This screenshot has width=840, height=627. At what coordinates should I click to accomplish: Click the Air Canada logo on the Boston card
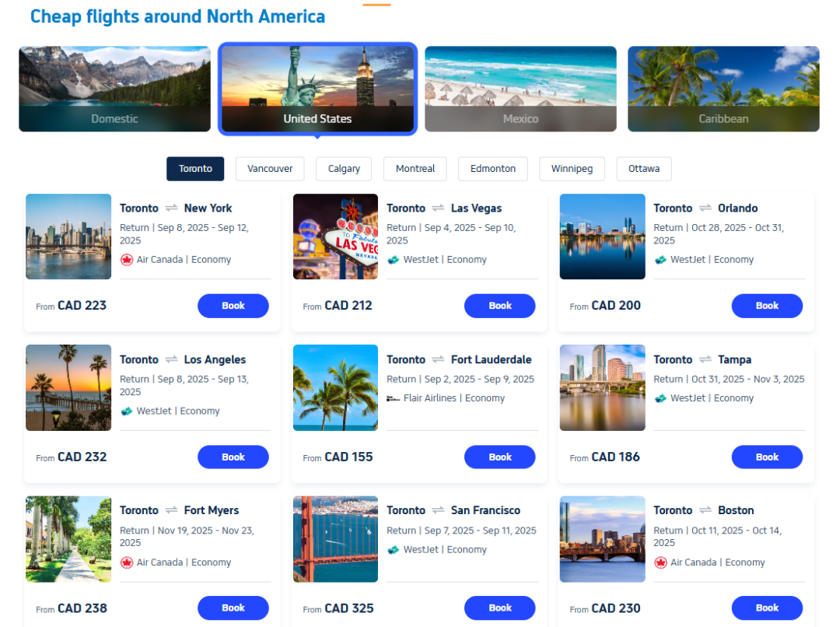[x=660, y=562]
